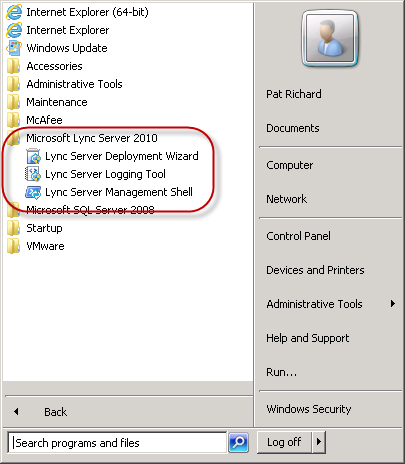Click the Search programs and files box
The image size is (405, 464).
coord(117,443)
